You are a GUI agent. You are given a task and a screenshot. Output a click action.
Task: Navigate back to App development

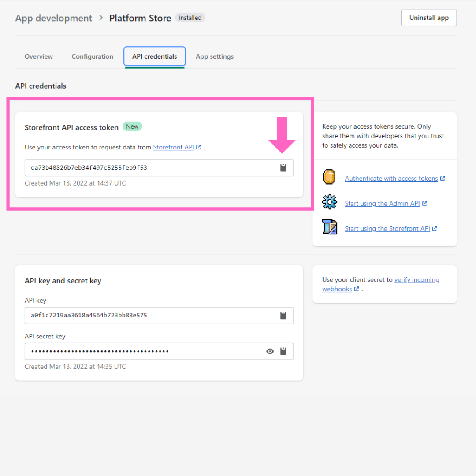(x=54, y=18)
